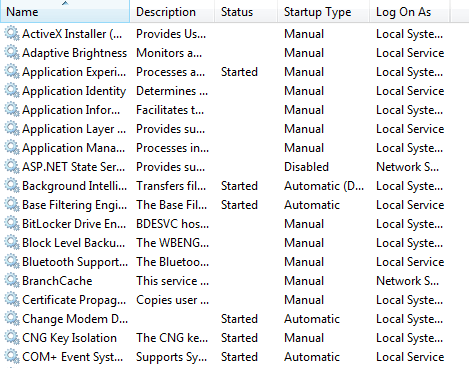
Task: Click 'BDESVC hos...' description cell
Action: point(173,224)
